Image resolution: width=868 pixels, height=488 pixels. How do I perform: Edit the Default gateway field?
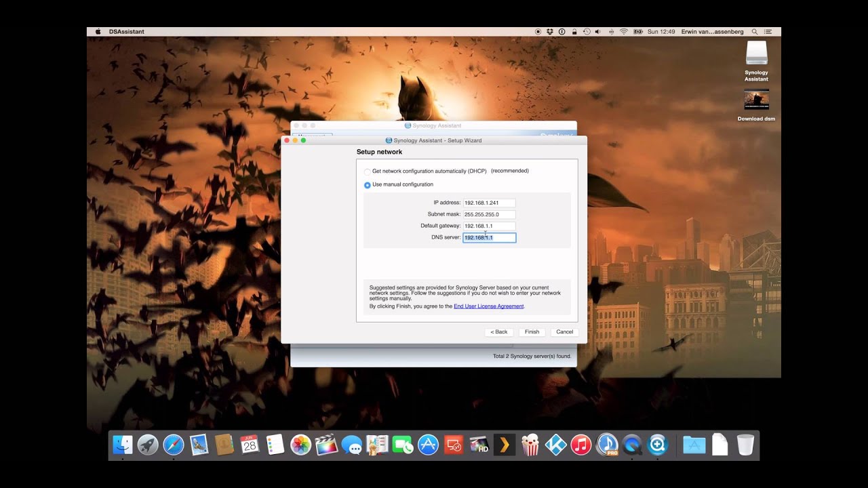tap(489, 226)
